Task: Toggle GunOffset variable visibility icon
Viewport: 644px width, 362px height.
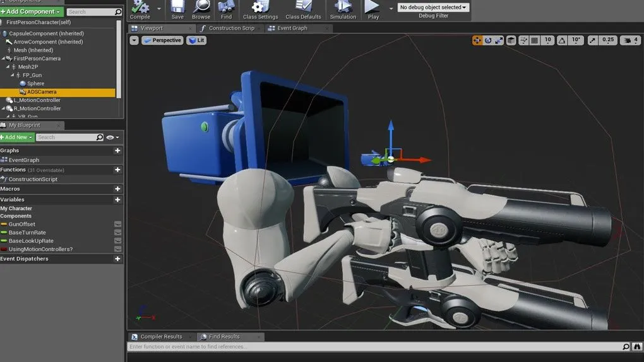Action: [x=118, y=224]
